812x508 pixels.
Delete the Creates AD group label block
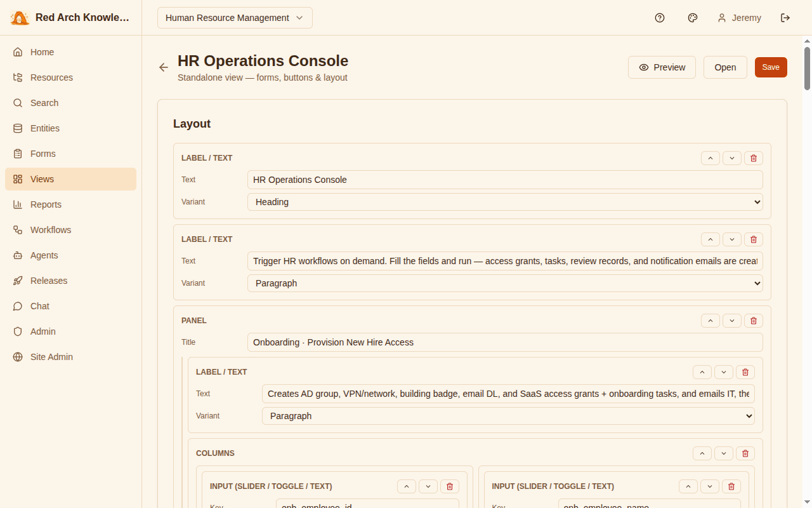click(745, 372)
